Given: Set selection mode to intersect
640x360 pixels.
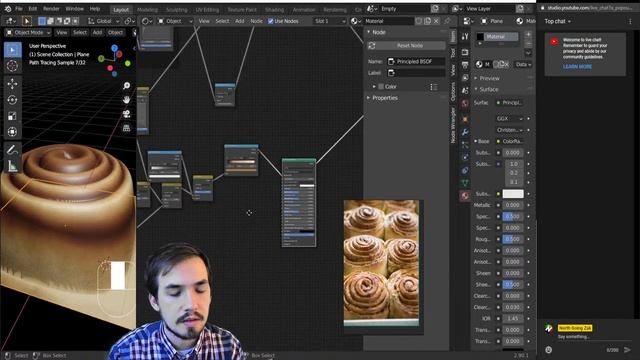Looking at the screenshot, I should point(76,21).
